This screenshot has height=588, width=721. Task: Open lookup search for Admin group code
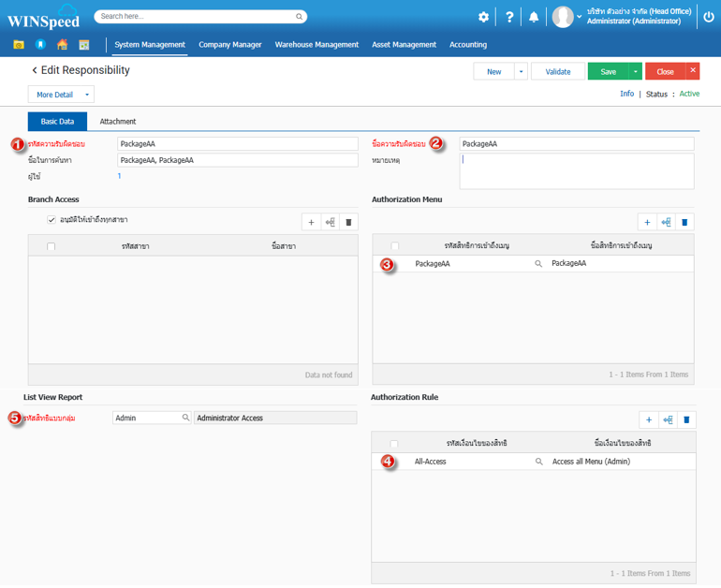pos(185,418)
